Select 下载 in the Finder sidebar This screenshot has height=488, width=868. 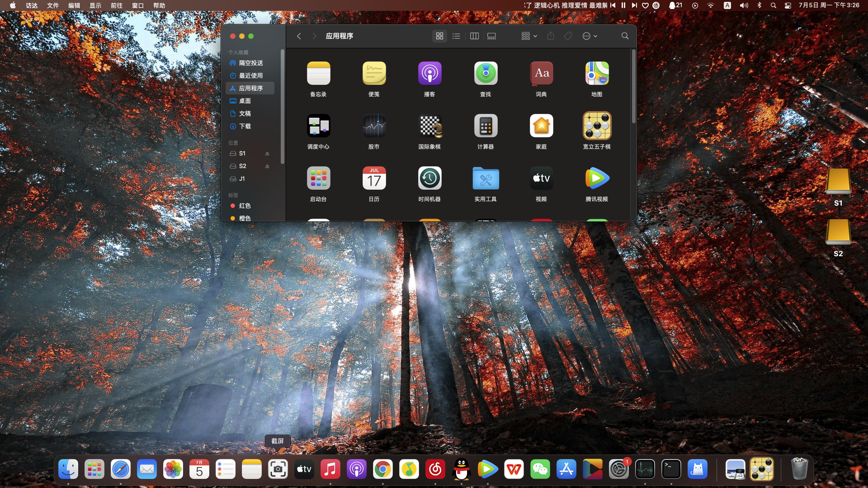(245, 126)
